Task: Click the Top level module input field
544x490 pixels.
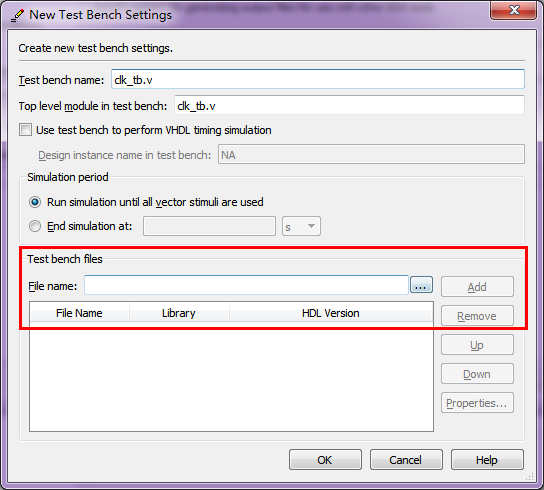Action: coord(349,105)
